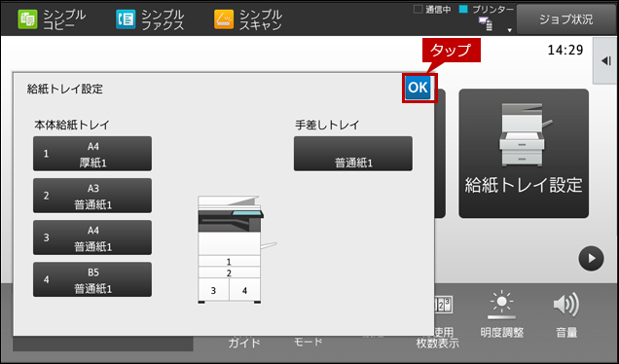Click the プリンター indicator light
Screen dimensions: 619x364
[x=463, y=9]
